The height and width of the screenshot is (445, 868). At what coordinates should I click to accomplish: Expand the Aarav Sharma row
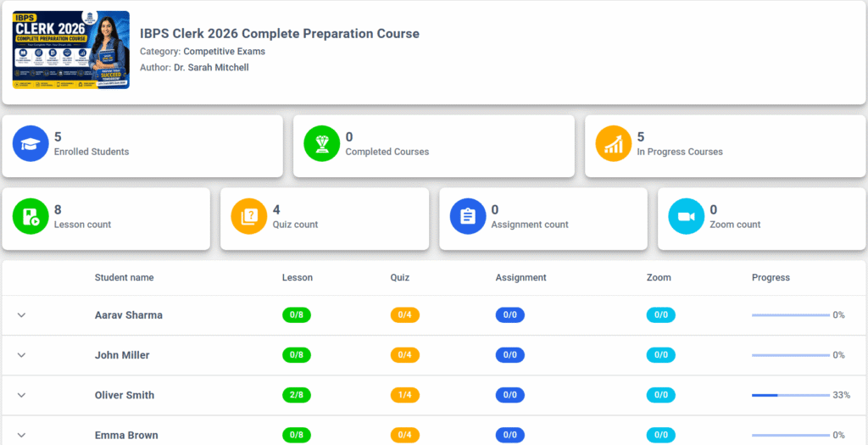coord(21,315)
